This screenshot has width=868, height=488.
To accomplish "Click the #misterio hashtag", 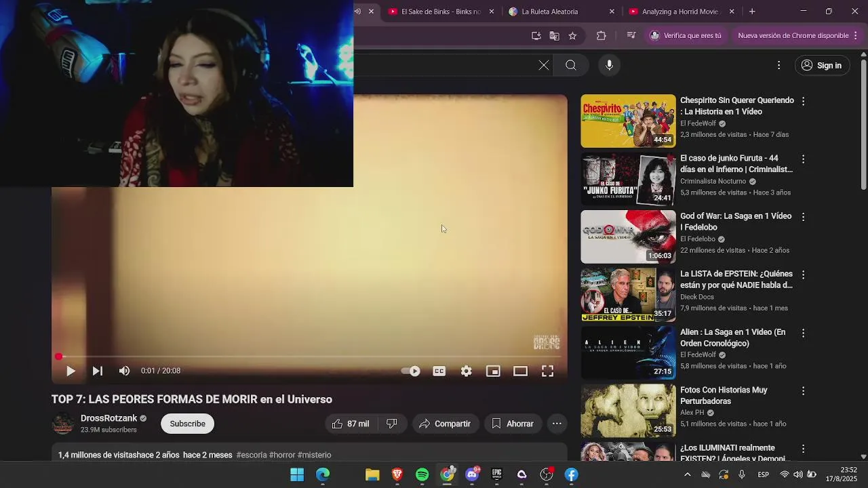I will (314, 455).
